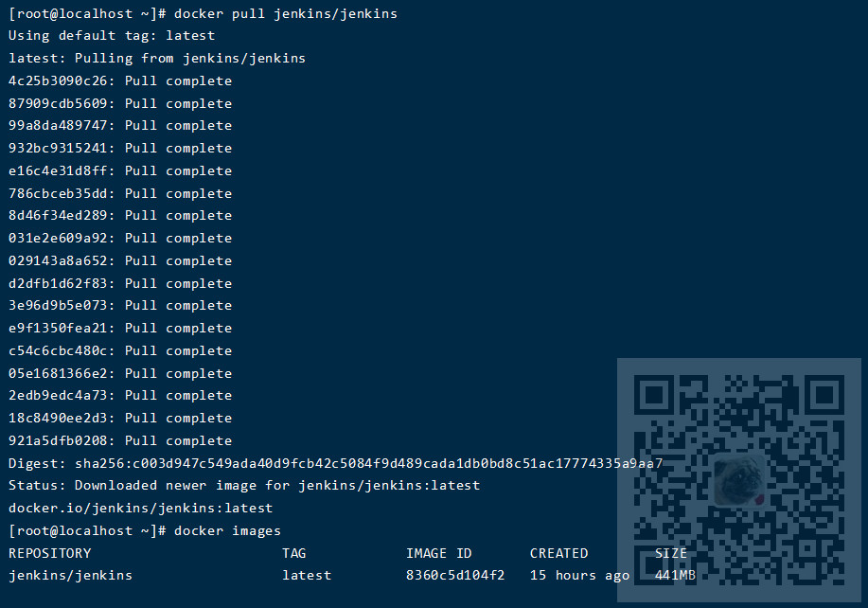This screenshot has width=868, height=608.
Task: Select layer line e16c4e31d8ff
Action: point(120,171)
